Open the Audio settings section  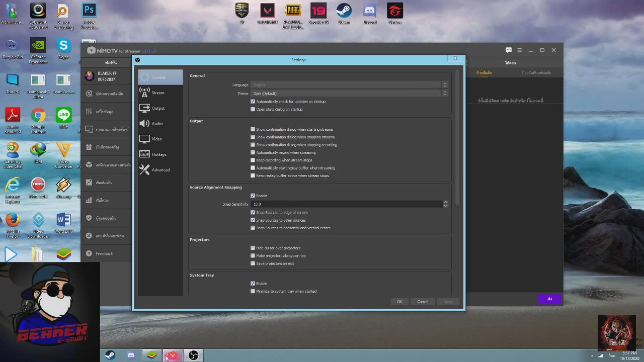click(x=157, y=124)
